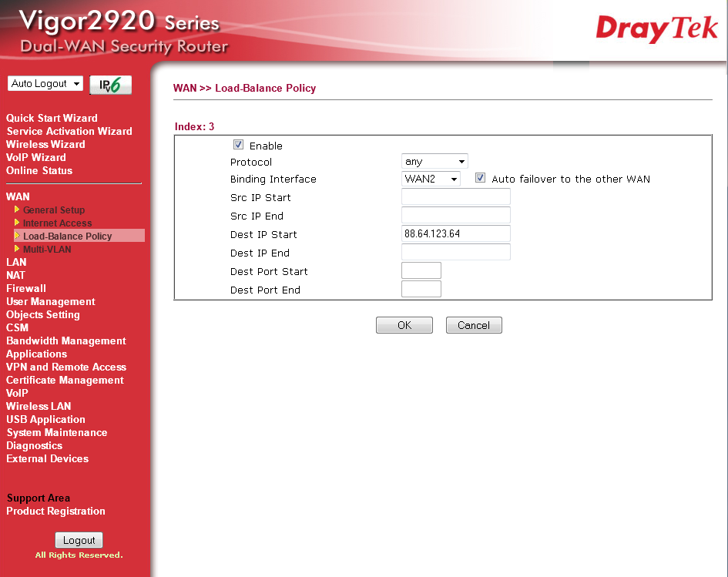Open the Binding Interface dropdown
Image resolution: width=728 pixels, height=577 pixels.
[431, 178]
